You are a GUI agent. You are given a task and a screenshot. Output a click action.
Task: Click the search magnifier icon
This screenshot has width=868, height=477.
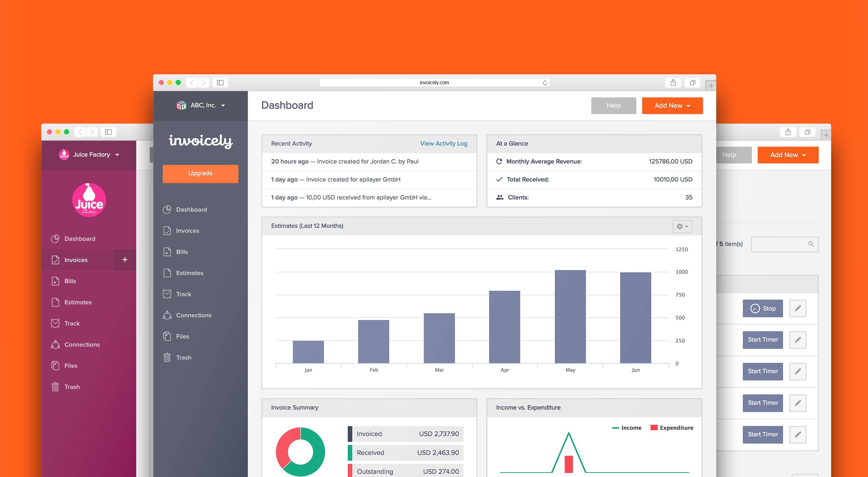pyautogui.click(x=811, y=244)
